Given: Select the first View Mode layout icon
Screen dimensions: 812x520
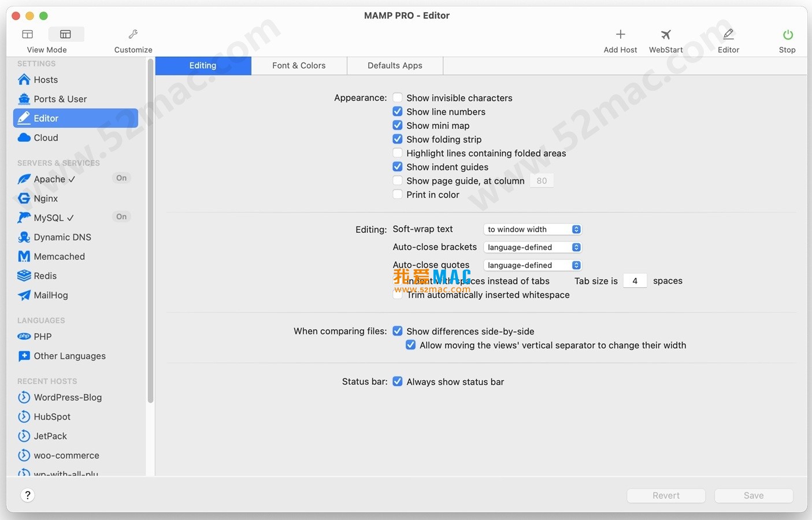Looking at the screenshot, I should (x=28, y=35).
